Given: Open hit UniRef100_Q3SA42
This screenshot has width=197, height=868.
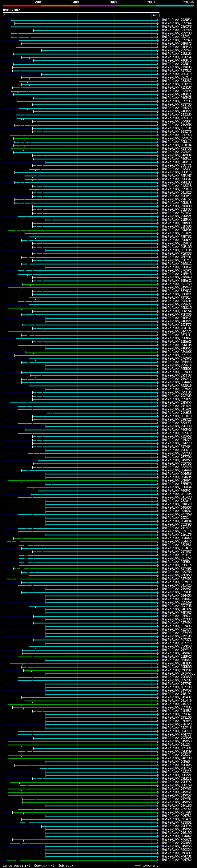Looking at the screenshot, I should point(176,501).
